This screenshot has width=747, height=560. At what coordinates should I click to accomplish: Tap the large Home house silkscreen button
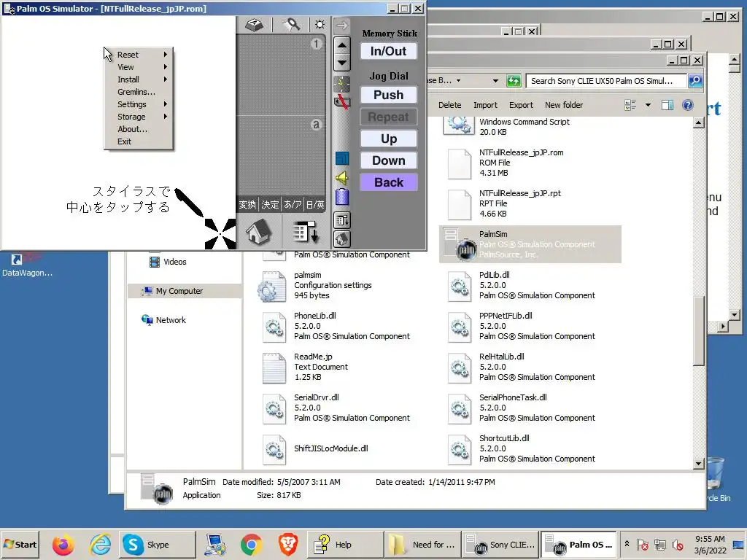pyautogui.click(x=259, y=233)
